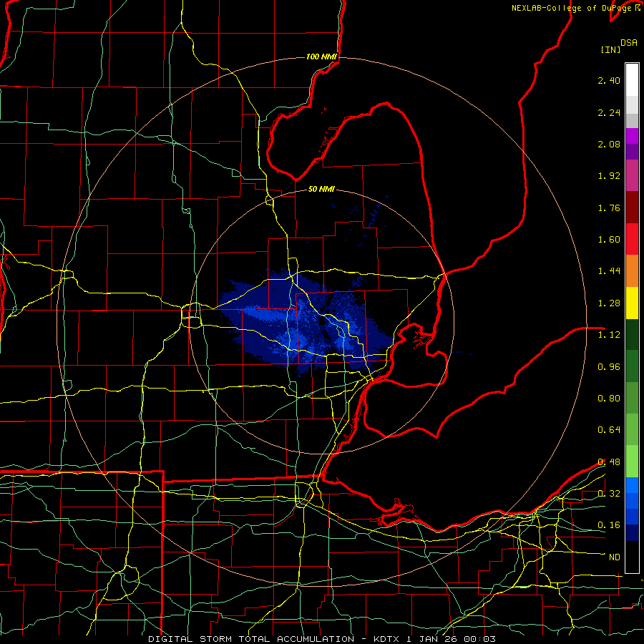
Task: Click the 100 NMI range ring label
Action: click(321, 57)
